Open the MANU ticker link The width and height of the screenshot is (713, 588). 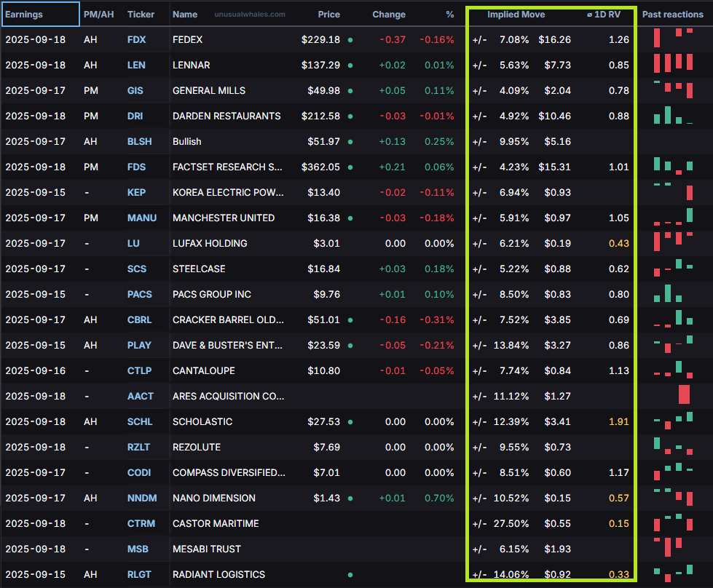(x=142, y=218)
